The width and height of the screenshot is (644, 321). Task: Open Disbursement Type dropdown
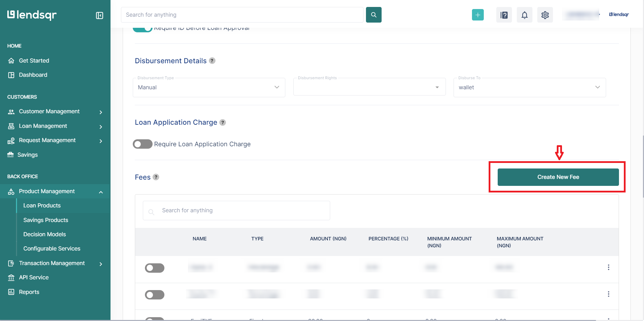209,87
